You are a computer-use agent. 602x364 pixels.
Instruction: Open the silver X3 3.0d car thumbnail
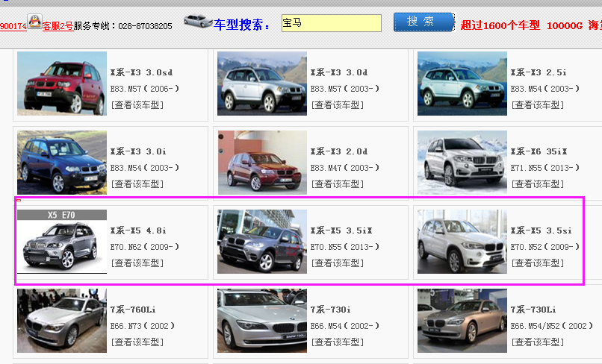pyautogui.click(x=262, y=84)
